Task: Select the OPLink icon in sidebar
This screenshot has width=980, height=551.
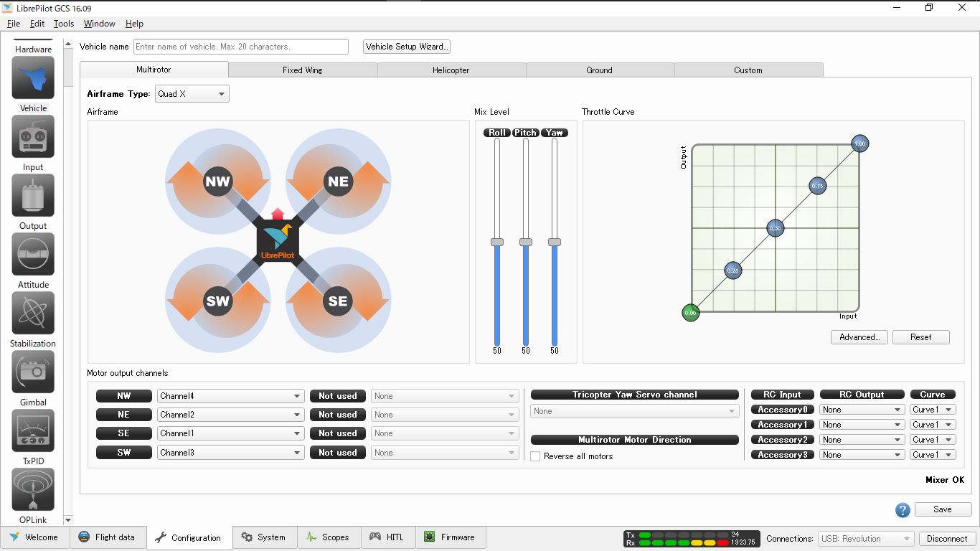Action: [33, 489]
